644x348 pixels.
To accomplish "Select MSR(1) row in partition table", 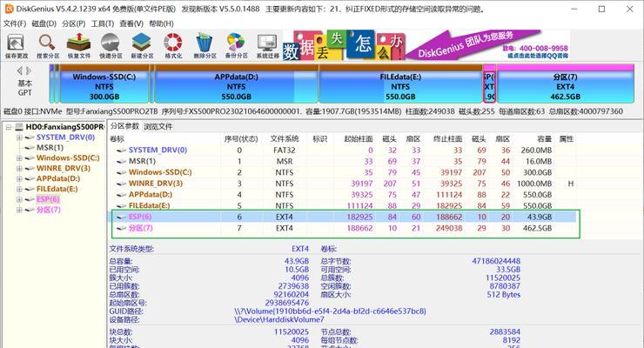I will (343, 161).
